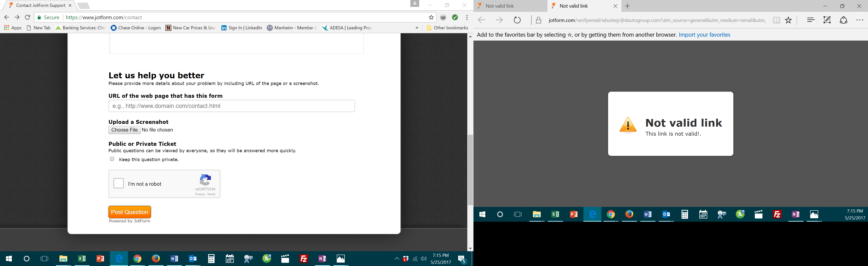Screen dimensions: 868x266
Task: Click the Post Question button
Action: tap(129, 212)
